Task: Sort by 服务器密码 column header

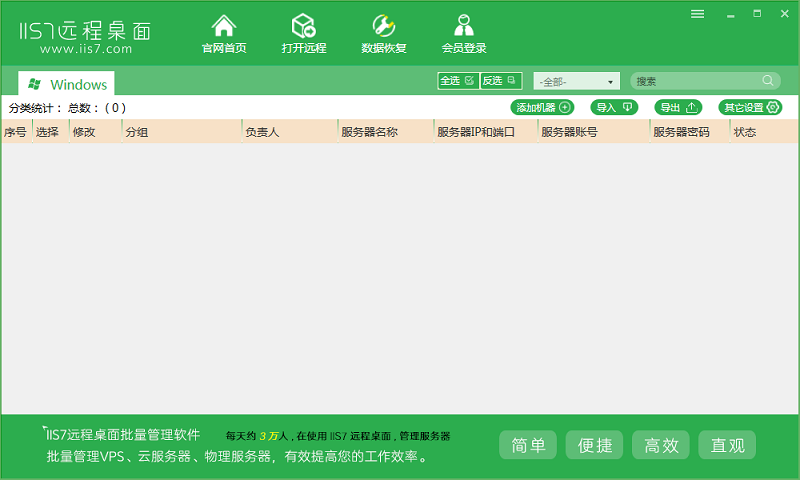Action: click(x=690, y=132)
